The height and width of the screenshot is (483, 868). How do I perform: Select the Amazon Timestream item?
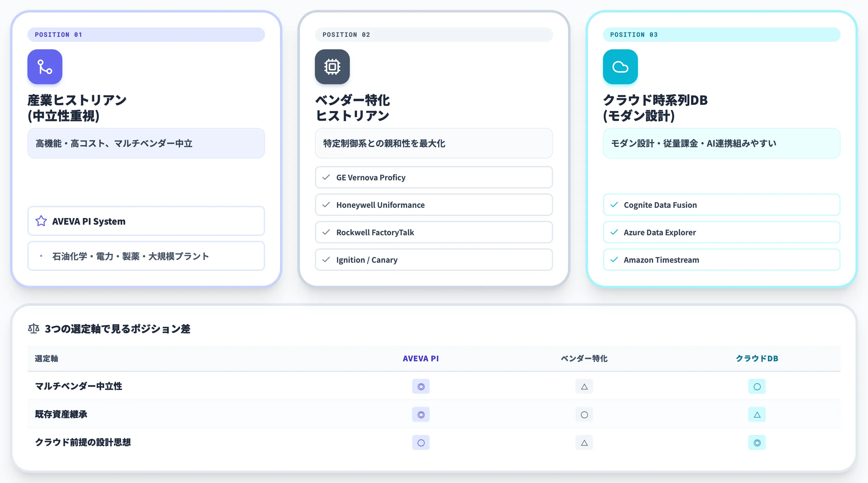pyautogui.click(x=721, y=260)
